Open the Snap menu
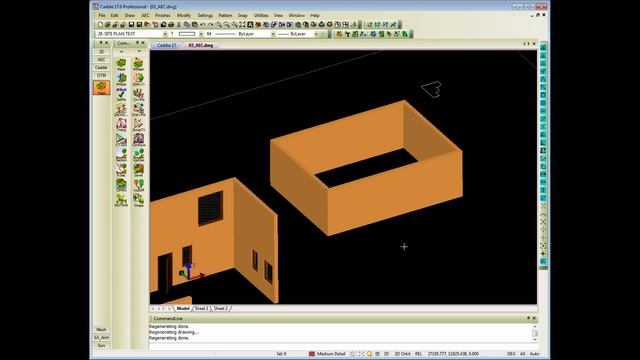 243,16
